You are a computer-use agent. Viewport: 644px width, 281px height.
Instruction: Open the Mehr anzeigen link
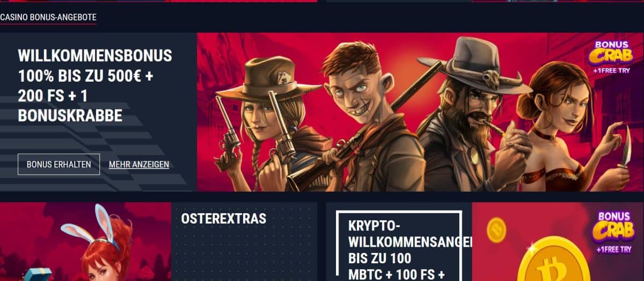138,164
